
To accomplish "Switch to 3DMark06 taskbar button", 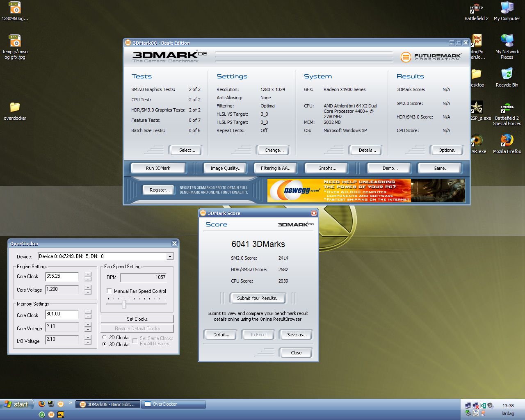I will (108, 404).
